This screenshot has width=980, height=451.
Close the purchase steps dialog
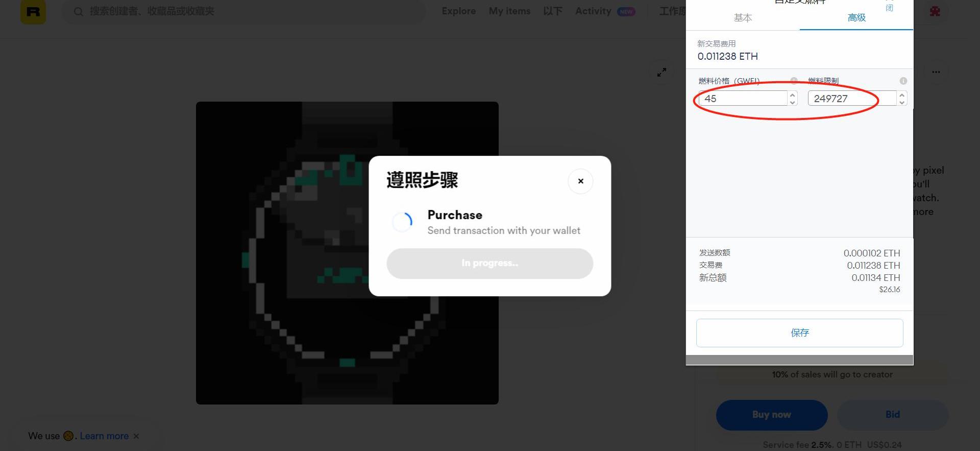[580, 181]
